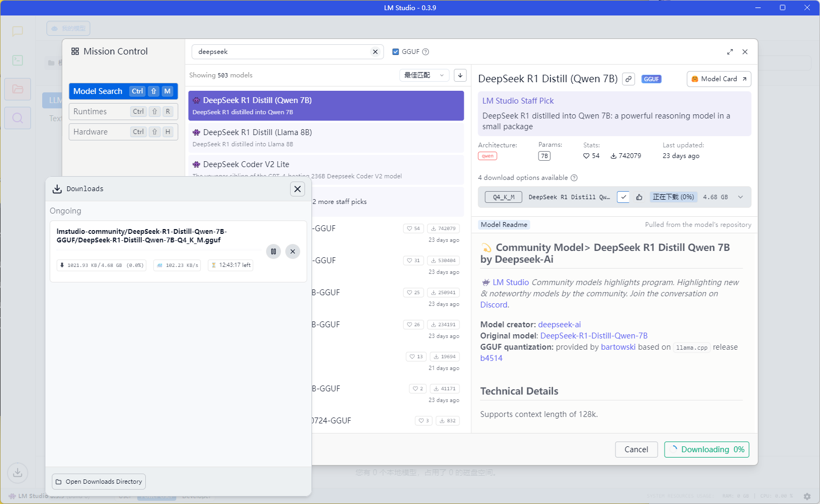
Task: Copy link icon next to DeepSeek R1 Distill title
Action: [629, 79]
